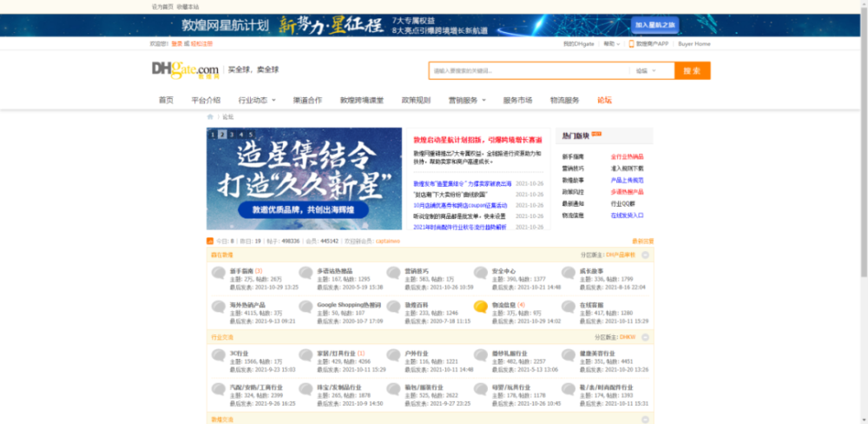868x424 pixels.
Task: Expand the 营销服务 navigation dropdown
Action: pyautogui.click(x=467, y=100)
